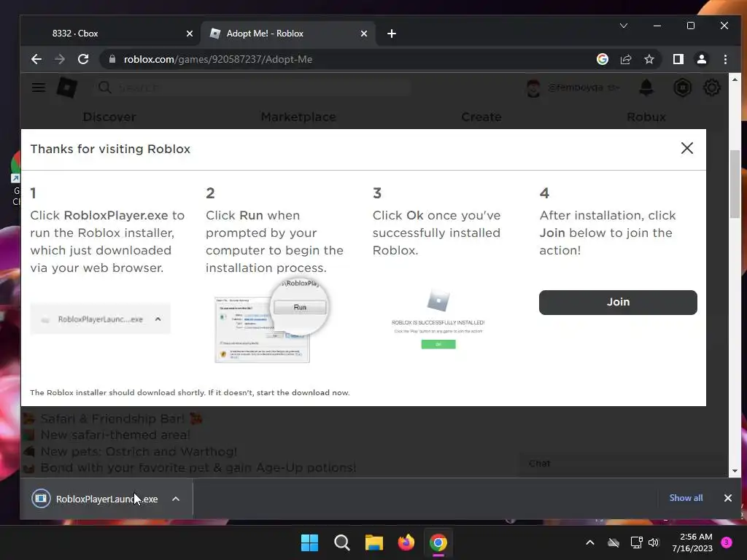Launch Firefox from the taskbar
Viewport: 747px width, 560px height.
click(x=406, y=542)
